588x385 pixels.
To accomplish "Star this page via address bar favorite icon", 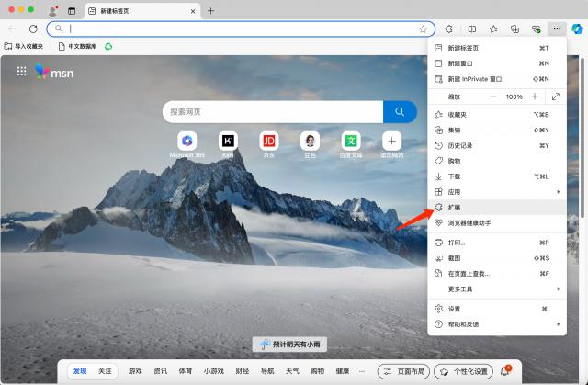I will point(423,28).
